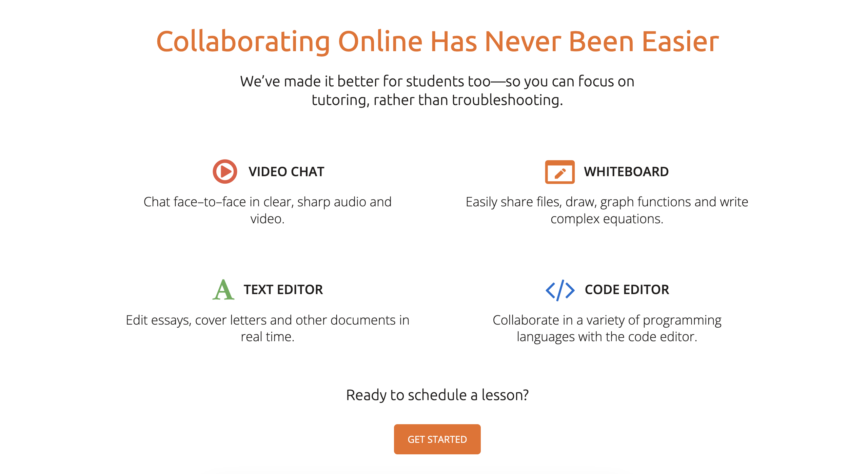The height and width of the screenshot is (474, 868).
Task: Click the Collaborating Online Has Never Been Easier title
Action: 437,41
